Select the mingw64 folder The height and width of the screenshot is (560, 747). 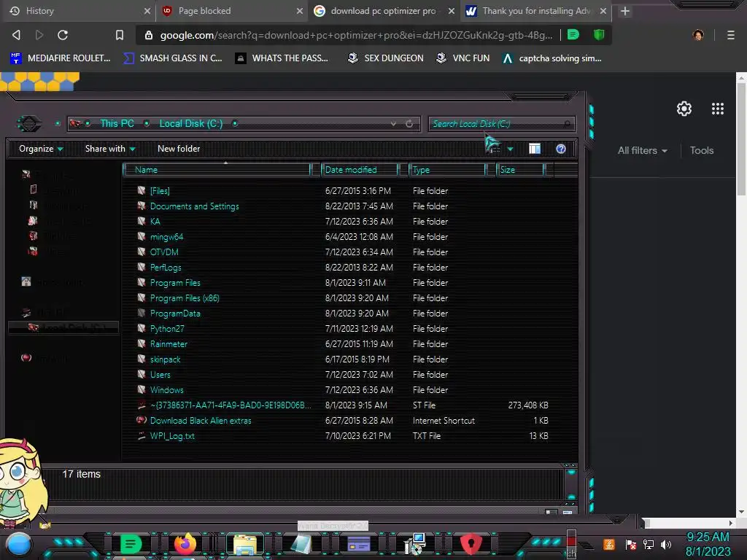pos(166,237)
